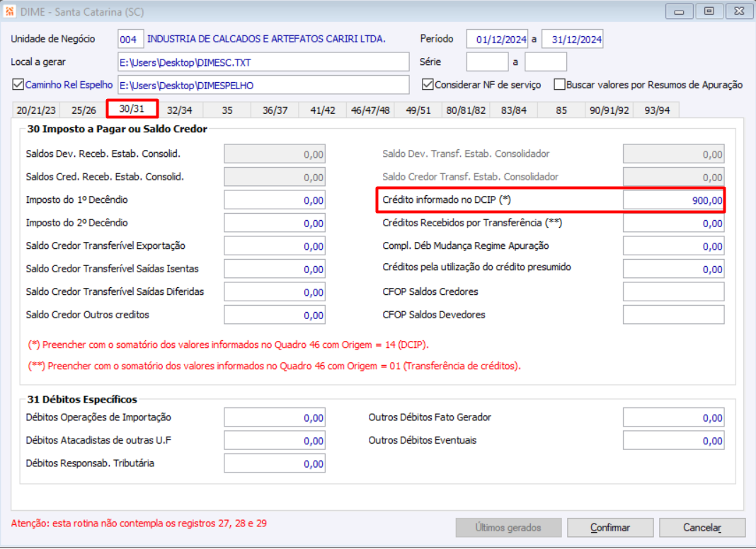Switch to the 36/37 tab
Image resolution: width=756 pixels, height=549 pixels.
point(275,110)
